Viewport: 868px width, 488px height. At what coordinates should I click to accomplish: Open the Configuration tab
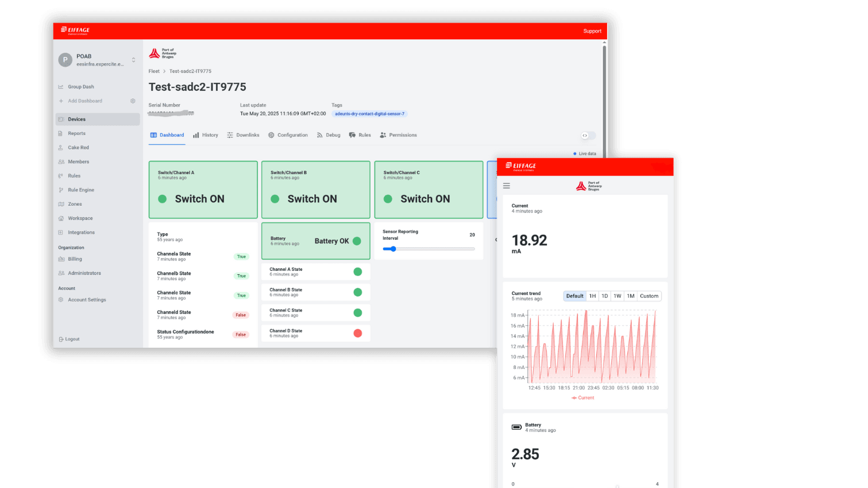tap(288, 135)
